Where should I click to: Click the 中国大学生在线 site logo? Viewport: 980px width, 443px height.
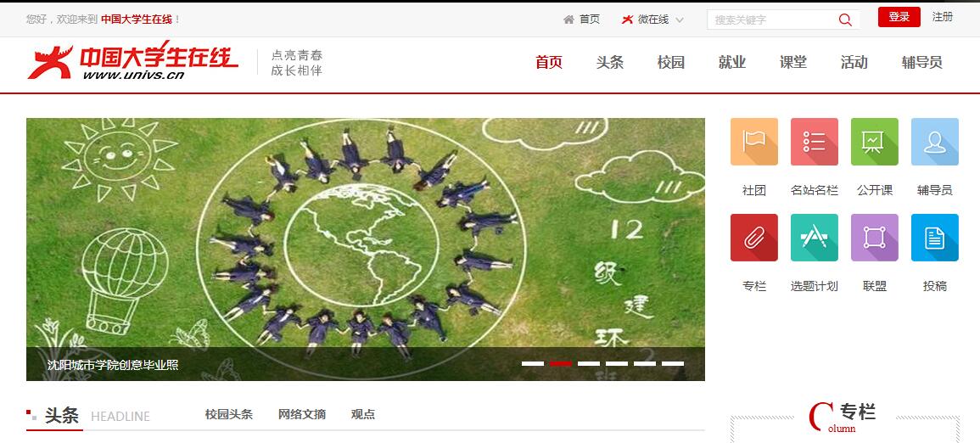coord(132,60)
